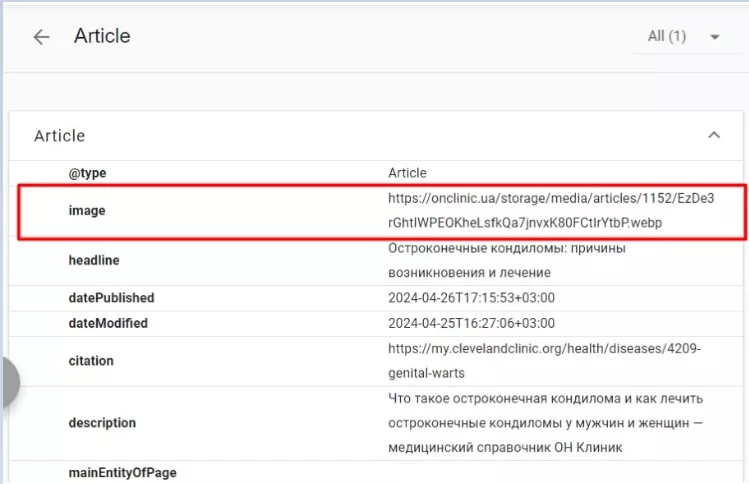Select the dateModified property label
This screenshot has height=484, width=749.
coord(108,323)
